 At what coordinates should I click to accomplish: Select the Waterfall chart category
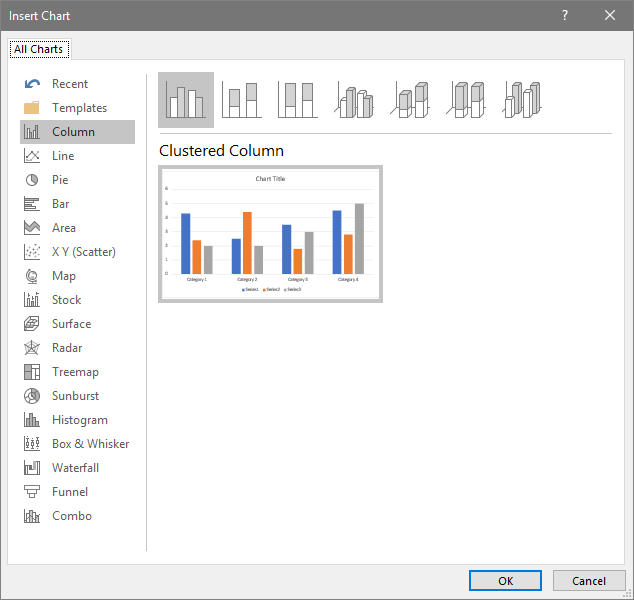(75, 468)
